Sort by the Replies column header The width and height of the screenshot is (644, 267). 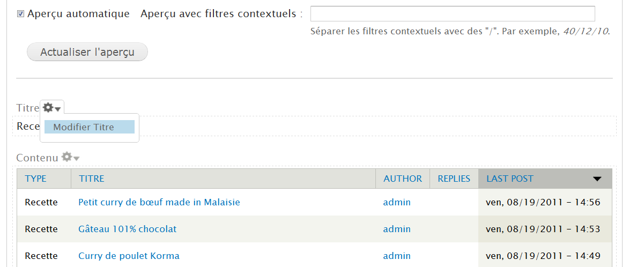click(454, 179)
